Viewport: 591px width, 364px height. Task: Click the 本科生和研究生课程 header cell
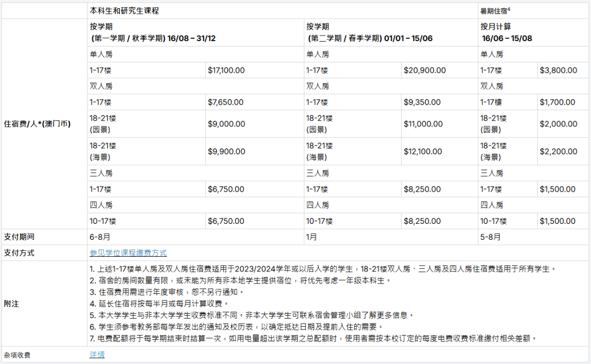(x=125, y=10)
